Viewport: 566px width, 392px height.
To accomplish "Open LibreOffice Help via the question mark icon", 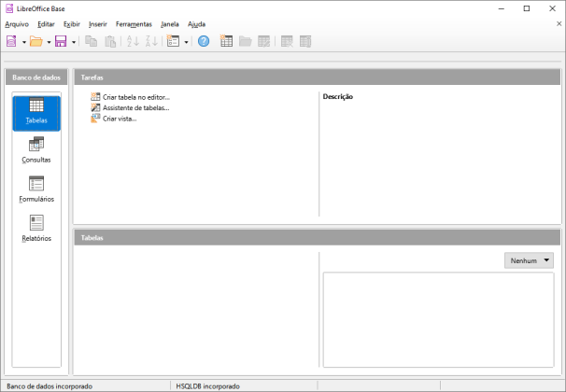I will point(204,41).
